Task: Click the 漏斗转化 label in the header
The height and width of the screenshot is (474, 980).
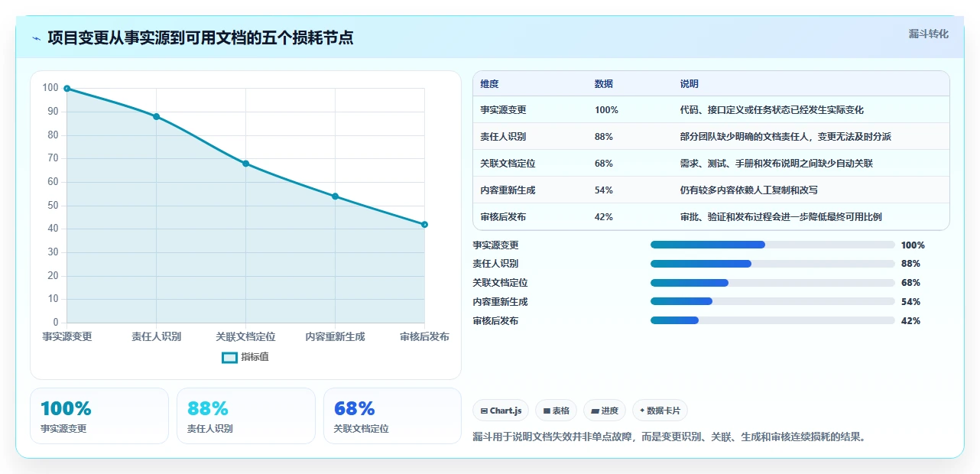Action: 929,34
